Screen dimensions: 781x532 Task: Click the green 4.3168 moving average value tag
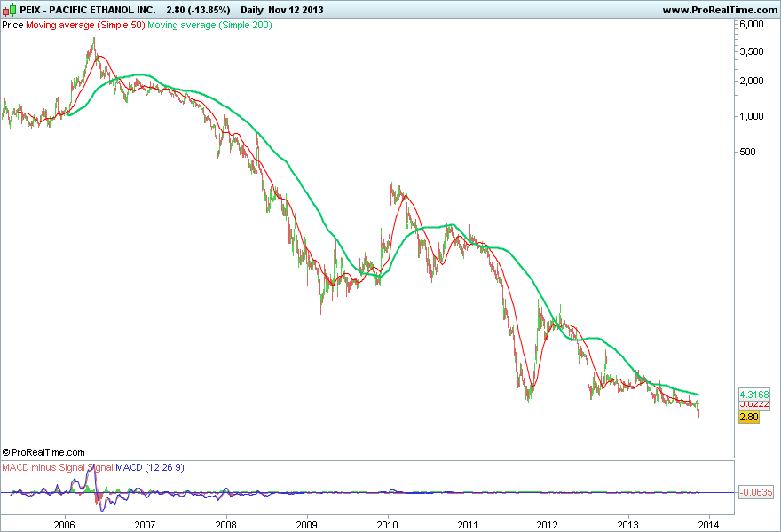pyautogui.click(x=754, y=395)
